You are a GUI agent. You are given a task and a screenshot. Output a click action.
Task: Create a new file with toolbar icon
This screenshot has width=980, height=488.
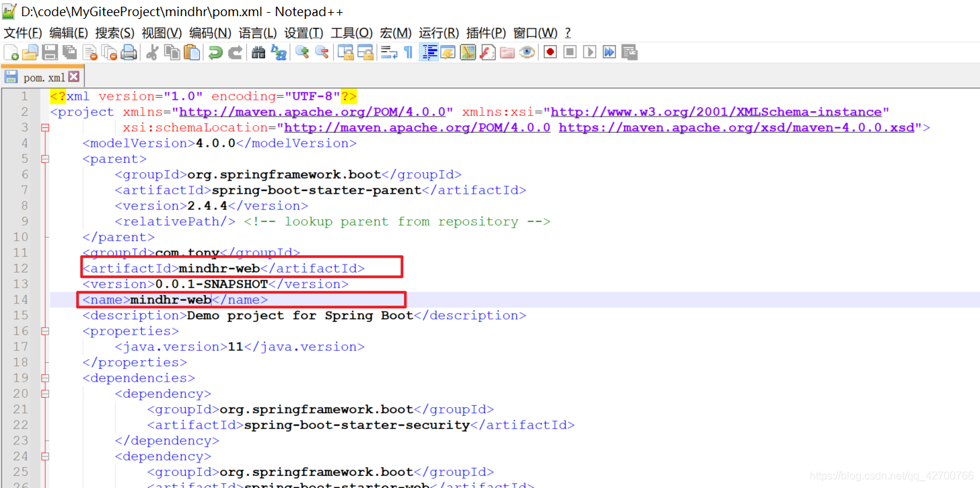11,53
